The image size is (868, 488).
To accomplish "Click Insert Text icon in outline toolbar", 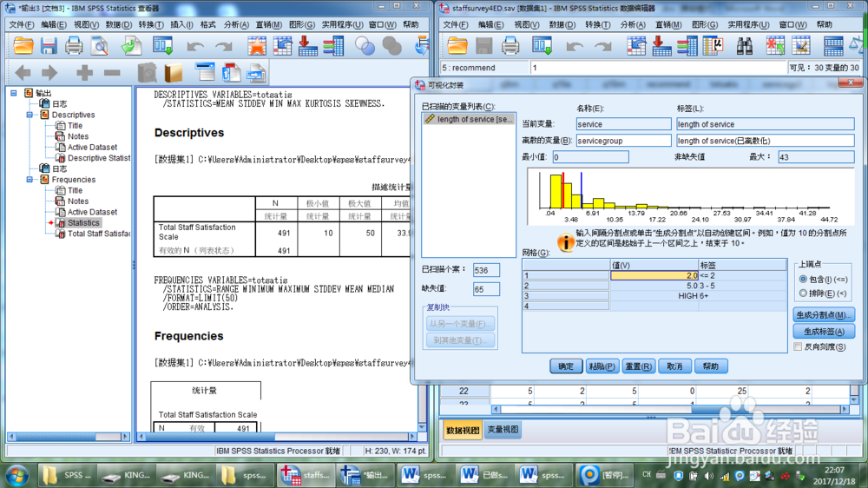I will [257, 73].
